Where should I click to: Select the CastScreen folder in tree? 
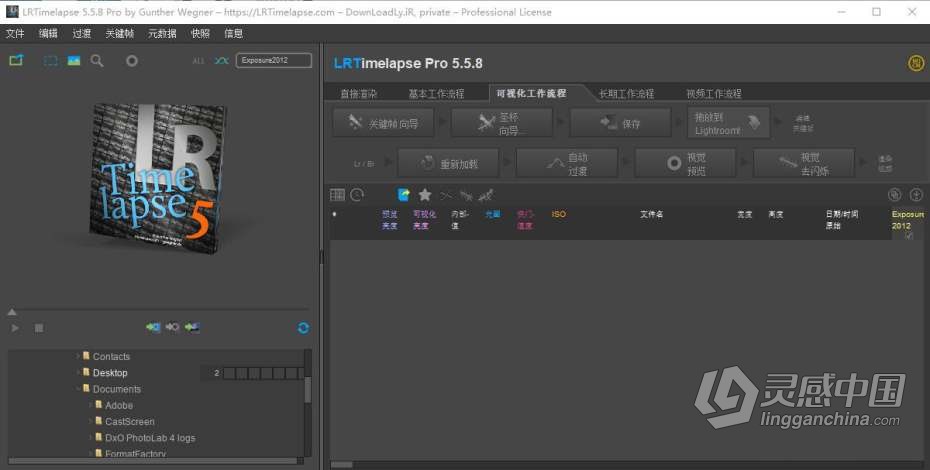[x=129, y=421]
